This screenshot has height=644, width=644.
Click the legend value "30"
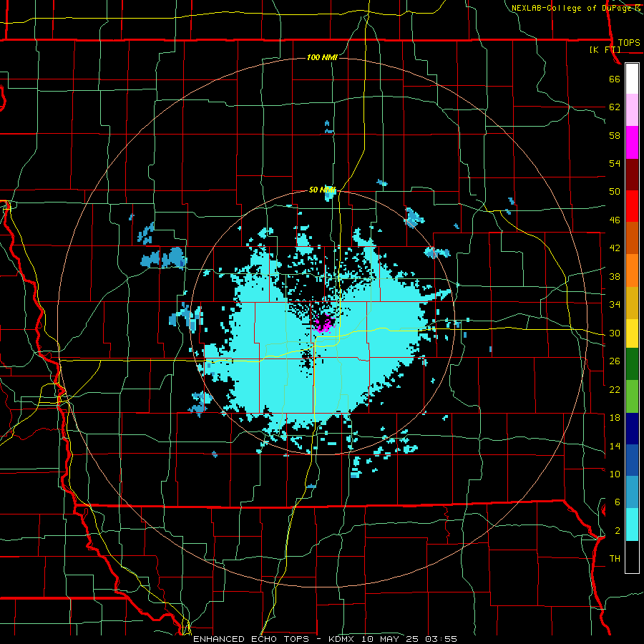[x=615, y=333]
